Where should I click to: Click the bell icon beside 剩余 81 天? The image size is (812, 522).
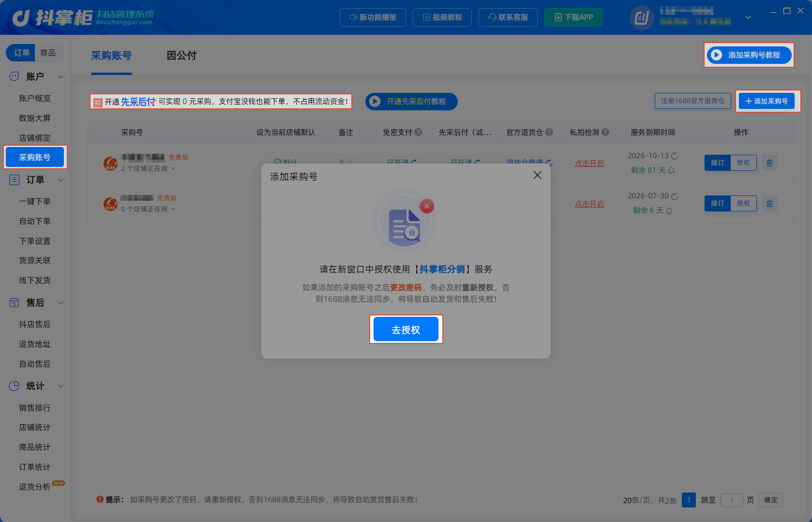pos(671,170)
